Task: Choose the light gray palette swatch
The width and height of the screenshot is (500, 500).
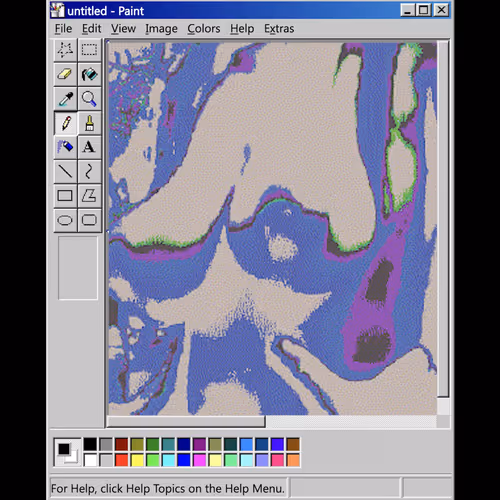Action: 106,460
